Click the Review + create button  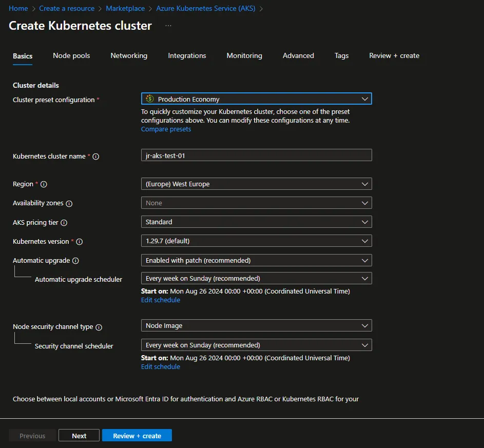[137, 435]
